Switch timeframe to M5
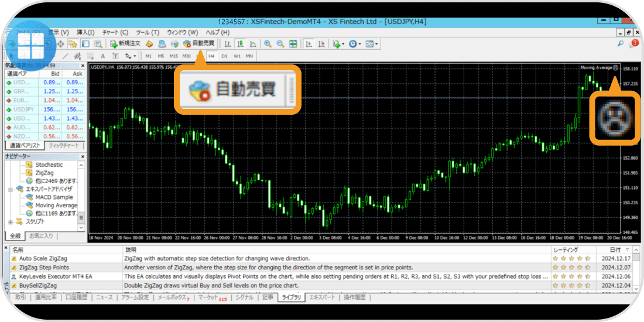644x322 pixels. click(161, 56)
